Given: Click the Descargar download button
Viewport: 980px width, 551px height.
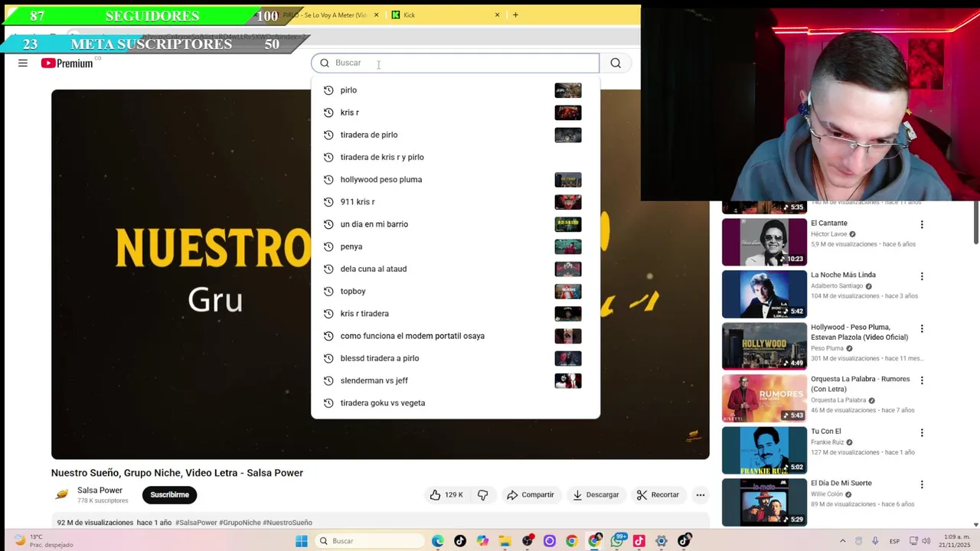Looking at the screenshot, I should [596, 495].
